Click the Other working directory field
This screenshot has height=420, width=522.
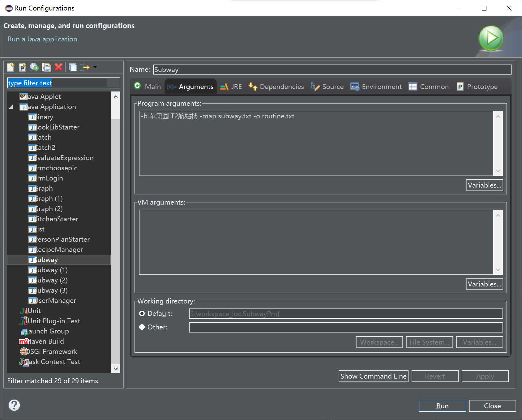346,327
